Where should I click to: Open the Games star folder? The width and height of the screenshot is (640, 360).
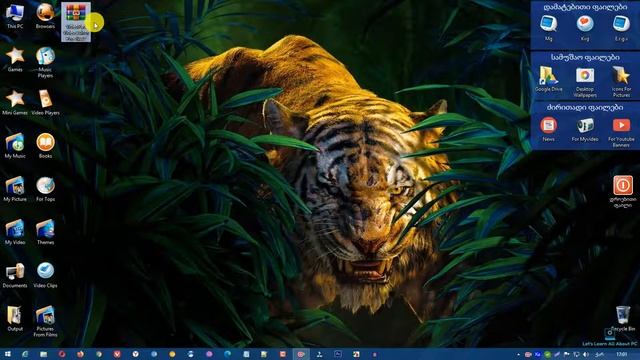(x=15, y=60)
